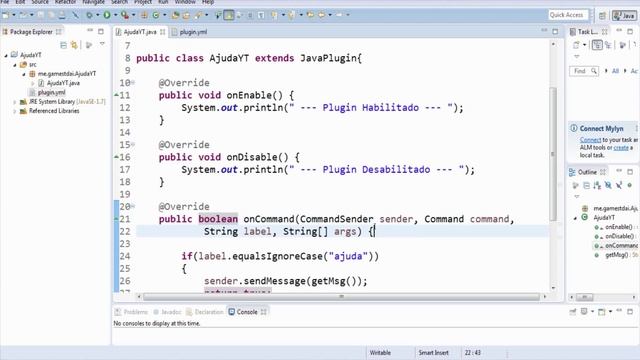Click the Search flashlight icon in toolbar

tap(198, 15)
